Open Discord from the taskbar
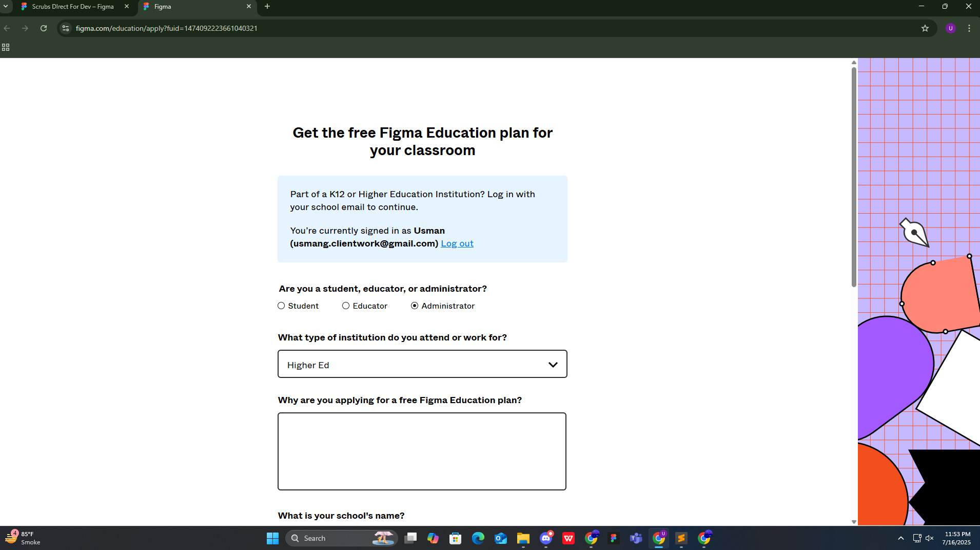The image size is (980, 550). click(x=546, y=538)
